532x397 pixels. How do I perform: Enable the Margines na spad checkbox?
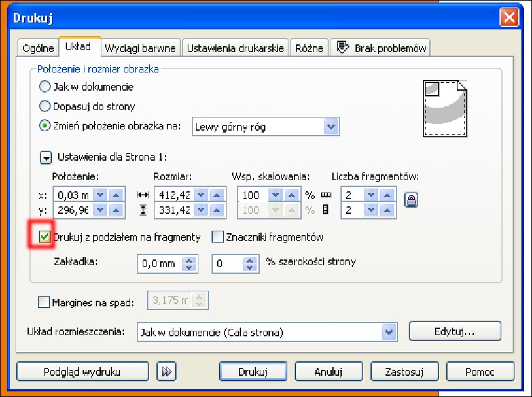pos(44,303)
